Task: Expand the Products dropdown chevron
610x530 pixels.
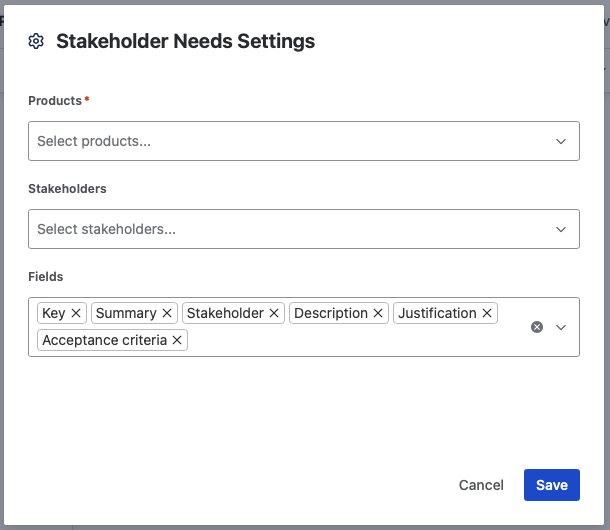Action: [561, 141]
